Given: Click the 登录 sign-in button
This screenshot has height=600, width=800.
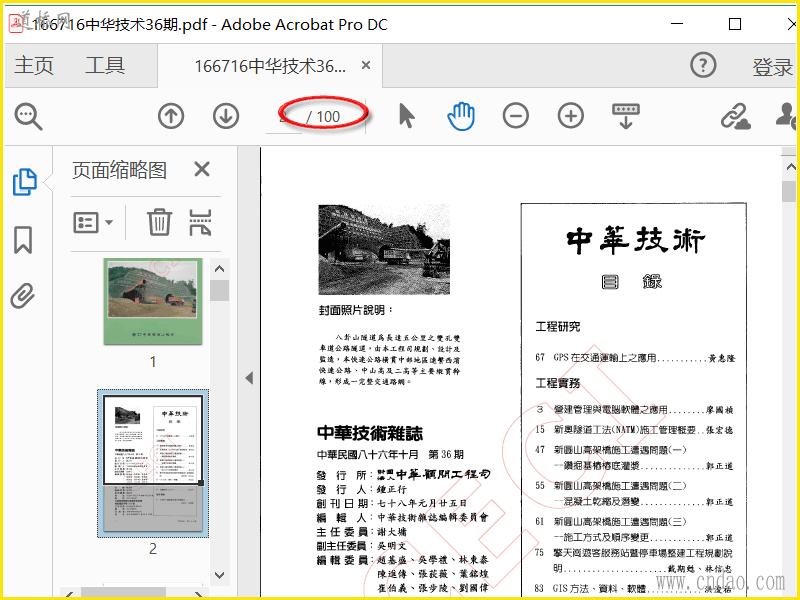Looking at the screenshot, I should [772, 67].
